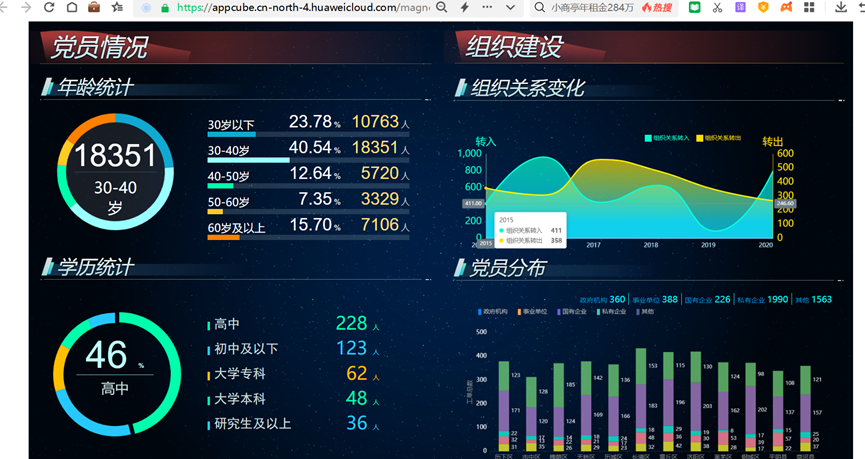Screen dimensions: 865x459
Task: Open the purple translate extension icon
Action: (x=740, y=7)
